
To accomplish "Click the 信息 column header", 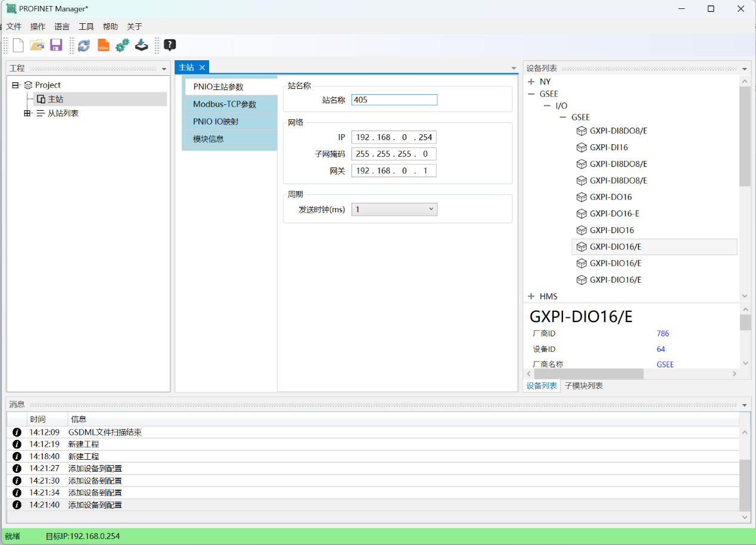I will 403,419.
